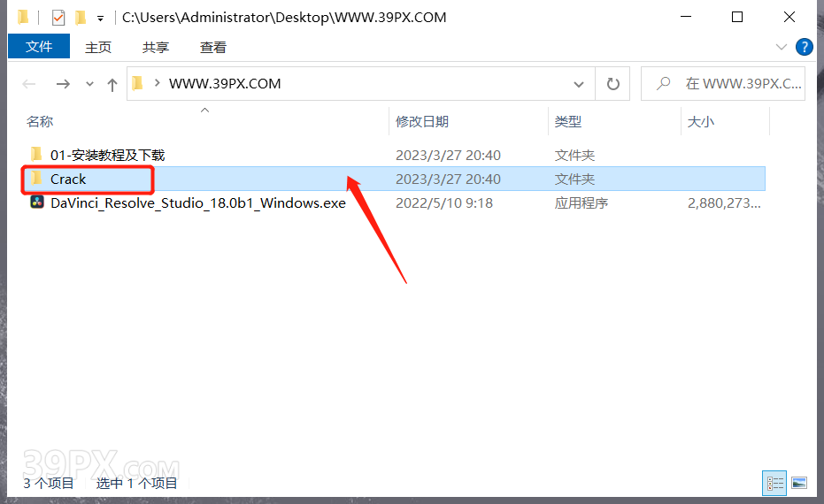
Task: Click the address bar folder icon
Action: 138,83
